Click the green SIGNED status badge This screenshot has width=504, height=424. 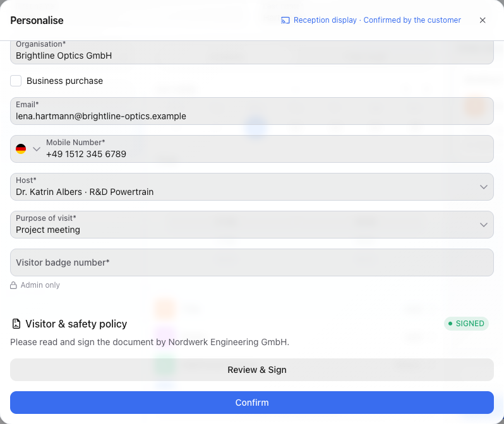click(x=466, y=324)
